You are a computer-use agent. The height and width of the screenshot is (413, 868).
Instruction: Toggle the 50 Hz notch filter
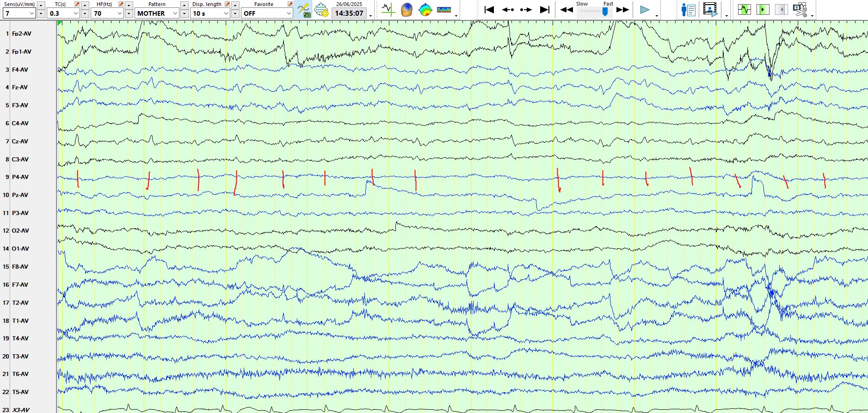(303, 10)
